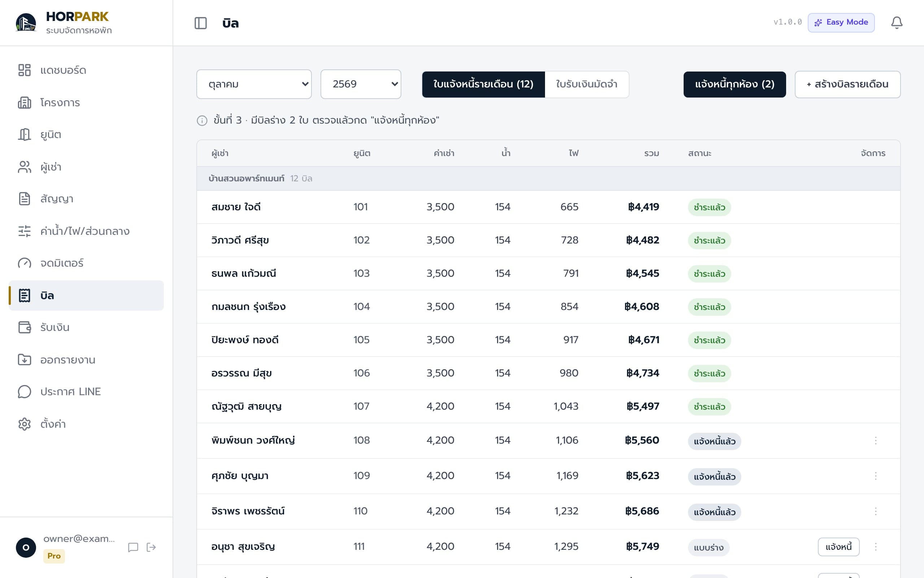Open ผู้เช่า tenants page

click(x=86, y=167)
